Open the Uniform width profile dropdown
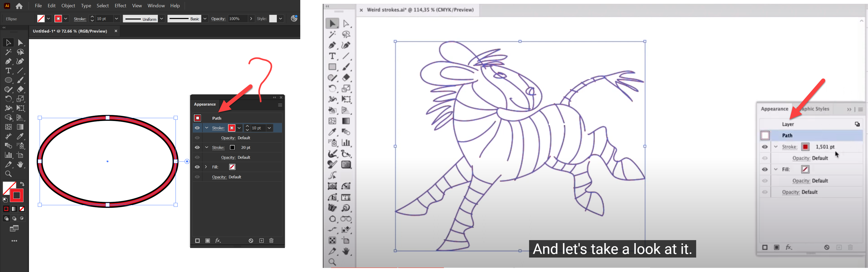This screenshot has width=868, height=272. click(x=161, y=19)
